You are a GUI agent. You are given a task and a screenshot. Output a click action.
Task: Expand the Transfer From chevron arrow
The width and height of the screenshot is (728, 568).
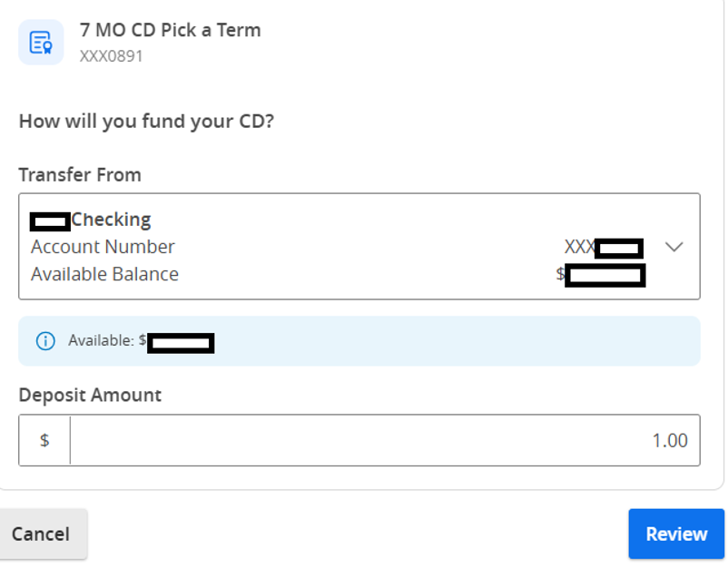click(674, 247)
